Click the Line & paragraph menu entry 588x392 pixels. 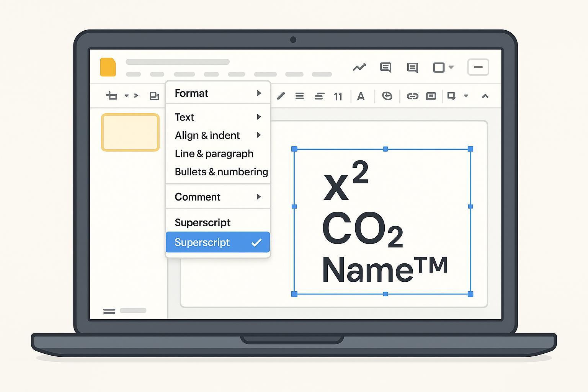pos(214,154)
